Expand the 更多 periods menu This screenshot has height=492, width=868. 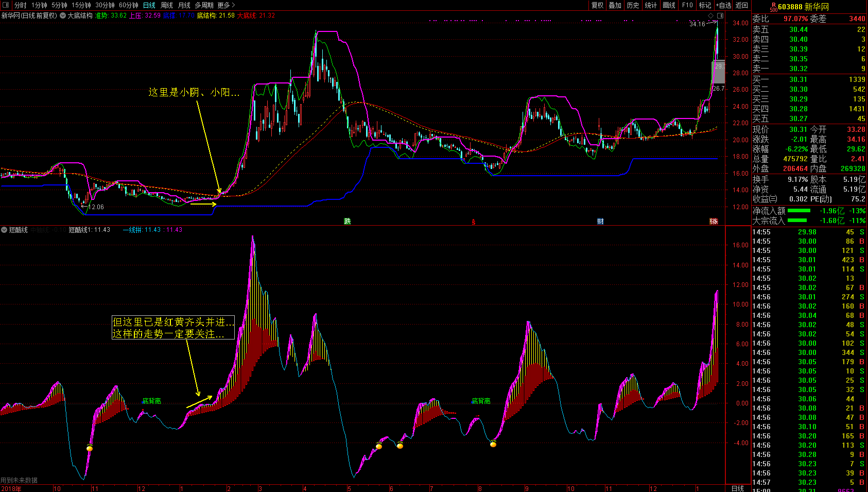tap(226, 5)
